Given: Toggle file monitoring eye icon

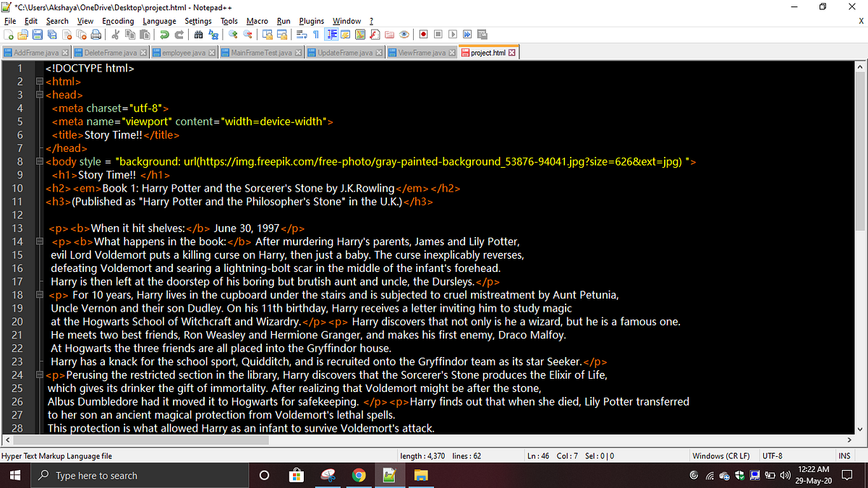Looking at the screenshot, I should click(404, 34).
